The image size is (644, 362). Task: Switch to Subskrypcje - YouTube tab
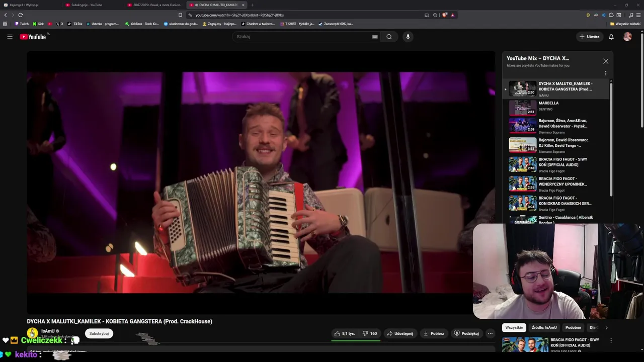[93, 5]
